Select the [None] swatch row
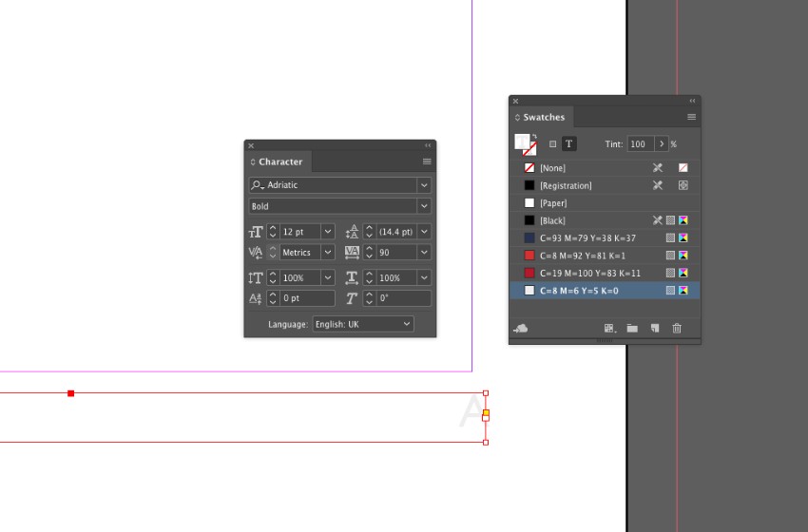This screenshot has width=808, height=532. pos(605,168)
